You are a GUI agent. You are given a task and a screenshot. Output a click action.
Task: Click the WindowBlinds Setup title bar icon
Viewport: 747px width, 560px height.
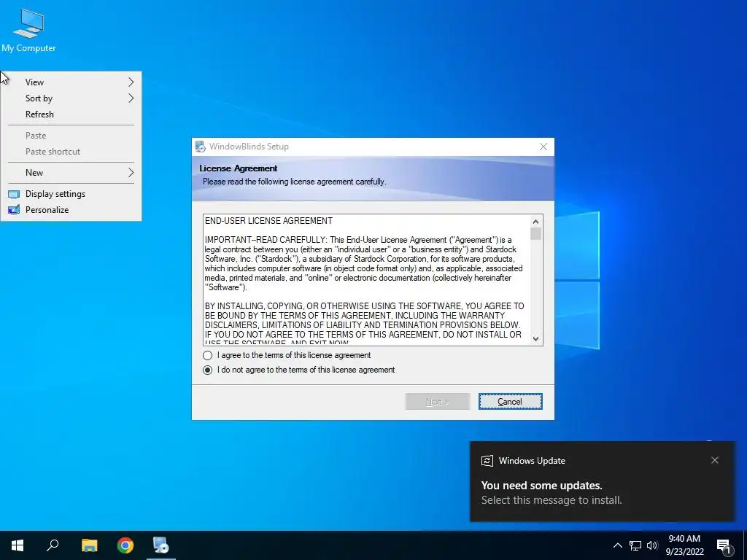click(200, 147)
